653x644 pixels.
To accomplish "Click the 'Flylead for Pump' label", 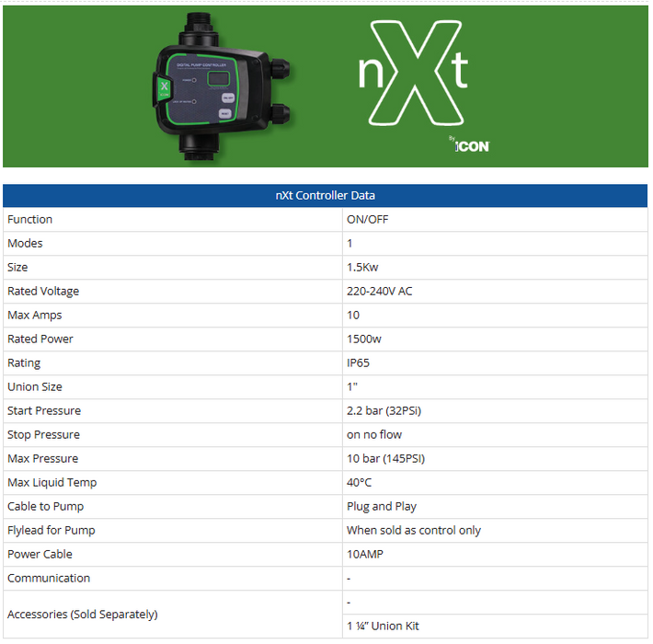I will (x=52, y=531).
